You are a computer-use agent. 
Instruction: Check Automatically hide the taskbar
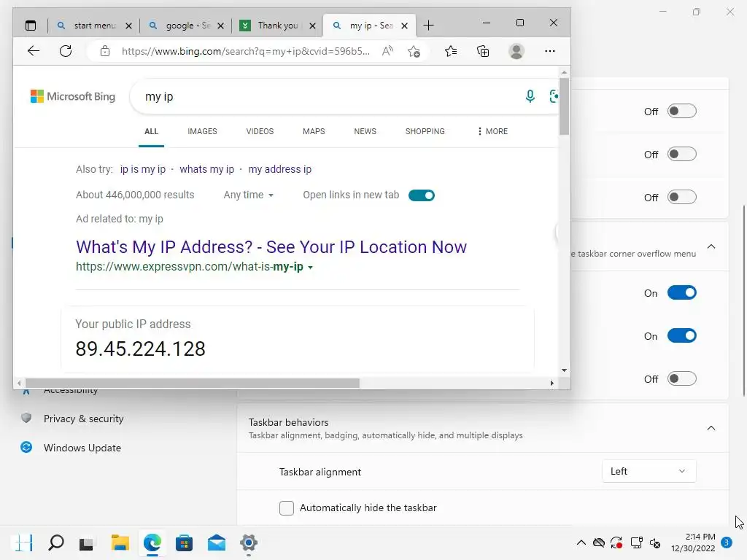[286, 508]
